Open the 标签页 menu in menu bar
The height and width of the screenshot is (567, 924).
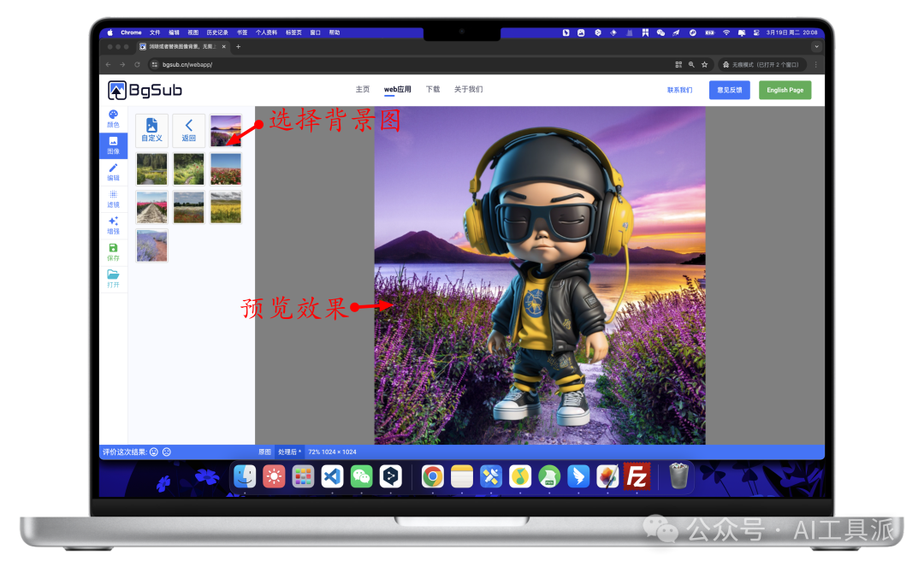click(293, 32)
